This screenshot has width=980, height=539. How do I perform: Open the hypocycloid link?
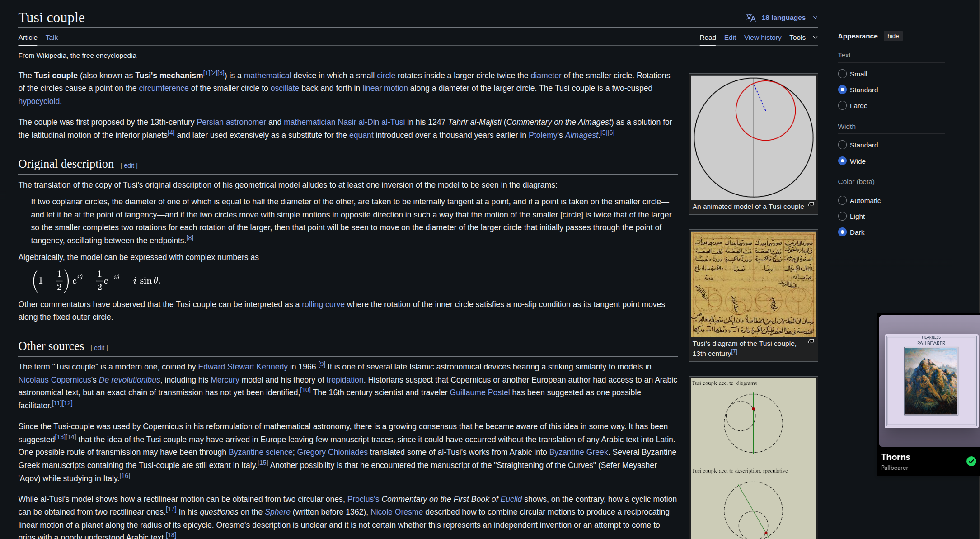(39, 101)
